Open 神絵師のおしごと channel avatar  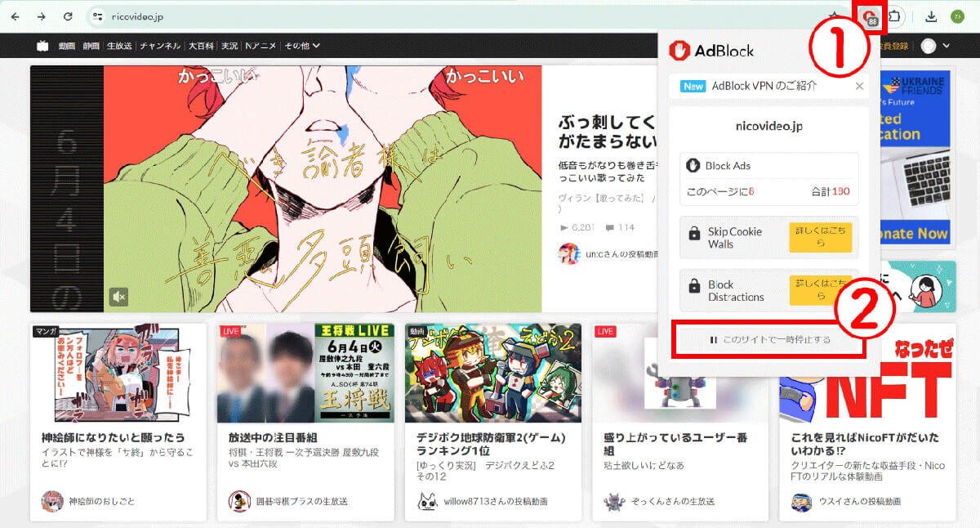[x=52, y=501]
